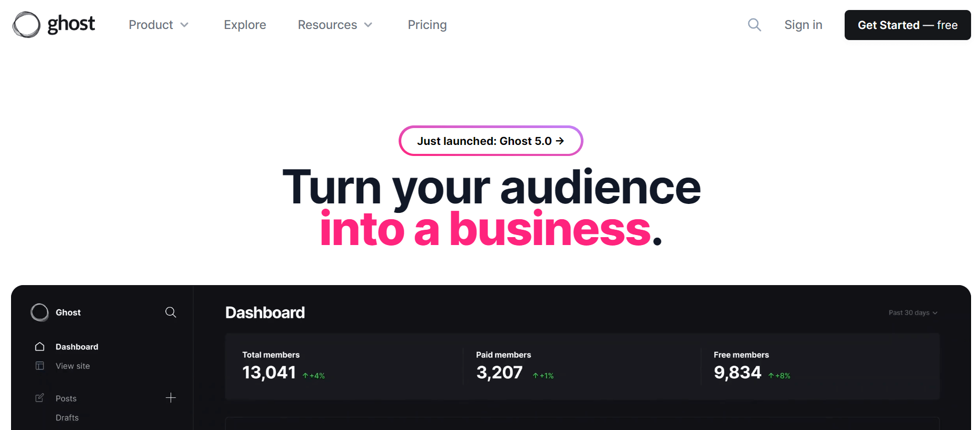Select Posts in the dashboard sidebar
The height and width of the screenshot is (430, 980).
(66, 398)
